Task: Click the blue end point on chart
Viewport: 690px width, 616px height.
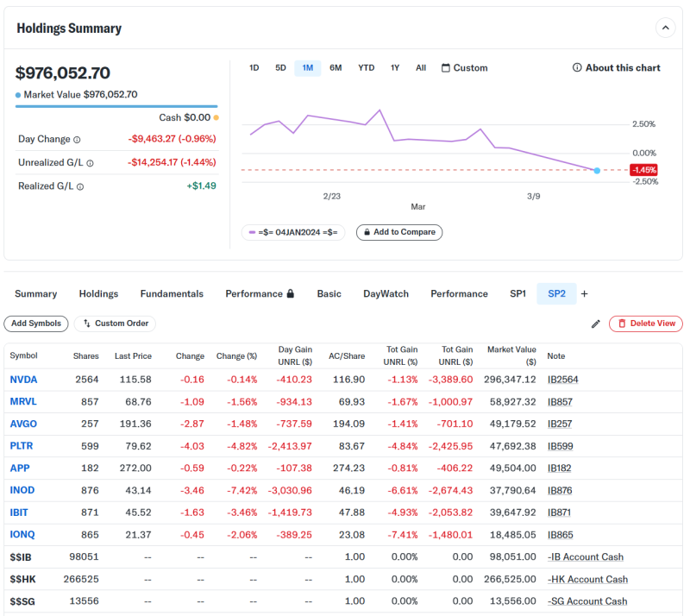Action: pyautogui.click(x=597, y=171)
